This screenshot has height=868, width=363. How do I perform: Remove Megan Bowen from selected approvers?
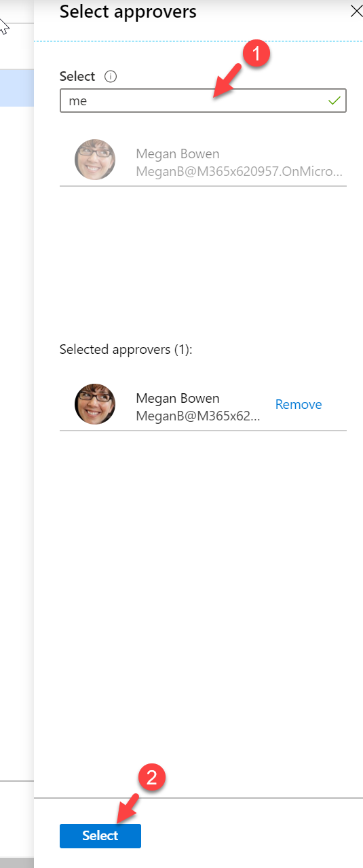299,404
